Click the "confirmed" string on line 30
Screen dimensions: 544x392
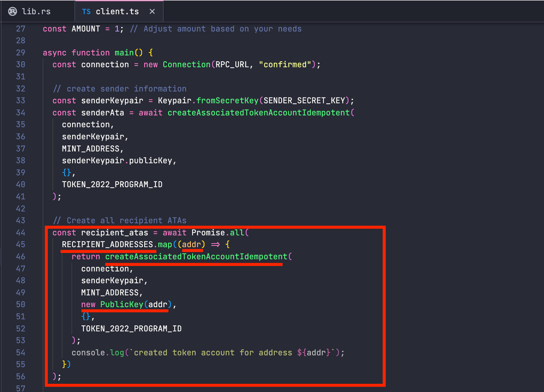(285, 64)
